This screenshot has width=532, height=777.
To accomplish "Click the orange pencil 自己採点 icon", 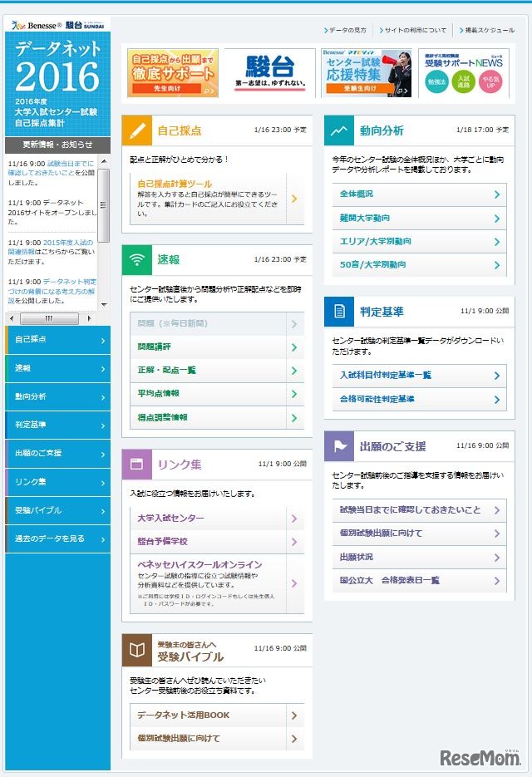I will (x=137, y=130).
